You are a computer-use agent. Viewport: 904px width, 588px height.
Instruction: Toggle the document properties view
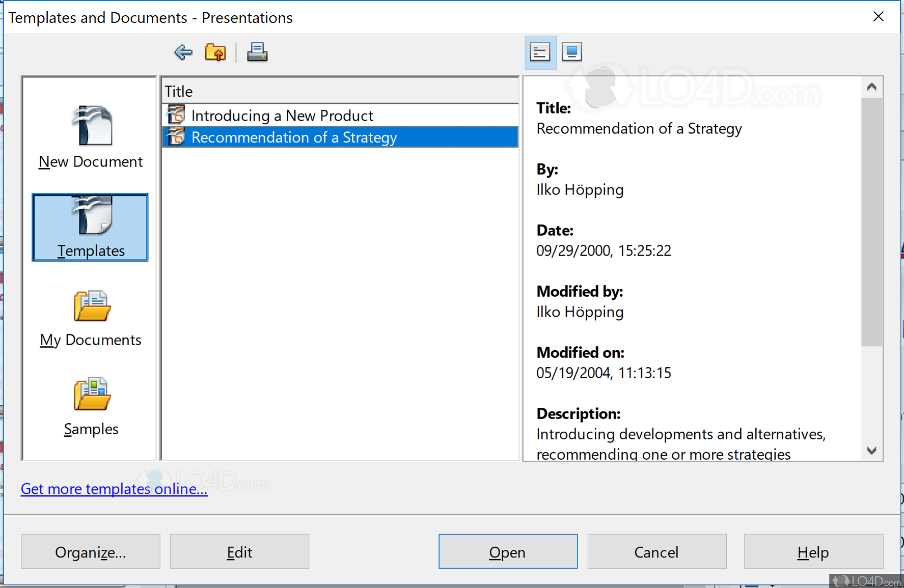(540, 51)
